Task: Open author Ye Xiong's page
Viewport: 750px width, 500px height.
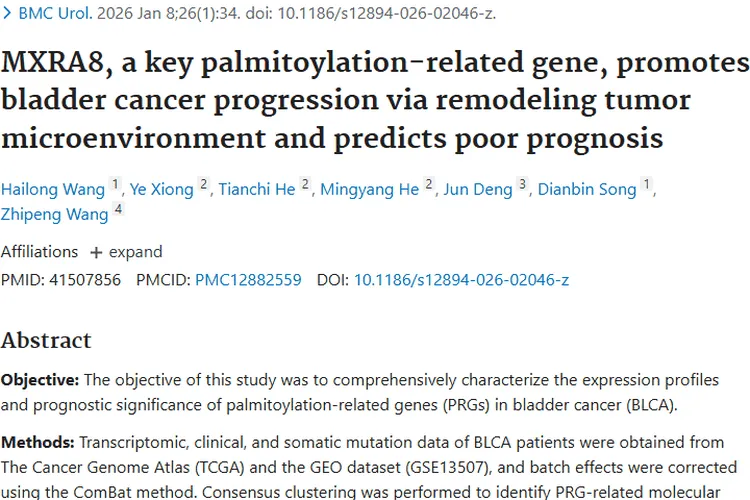Action: pos(160,189)
